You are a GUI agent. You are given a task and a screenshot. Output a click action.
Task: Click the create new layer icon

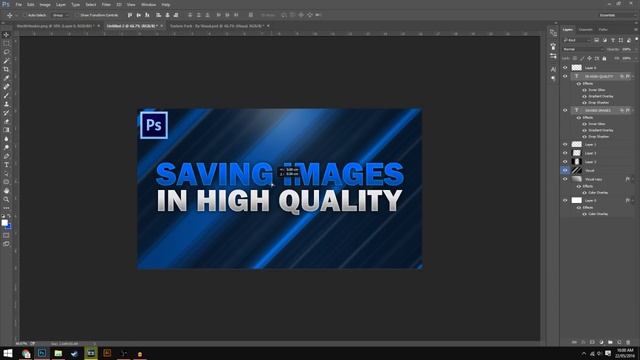619,342
